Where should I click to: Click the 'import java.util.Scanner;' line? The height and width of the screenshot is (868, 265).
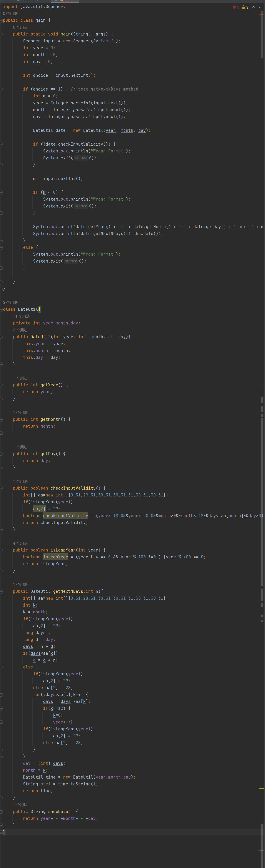pos(34,7)
